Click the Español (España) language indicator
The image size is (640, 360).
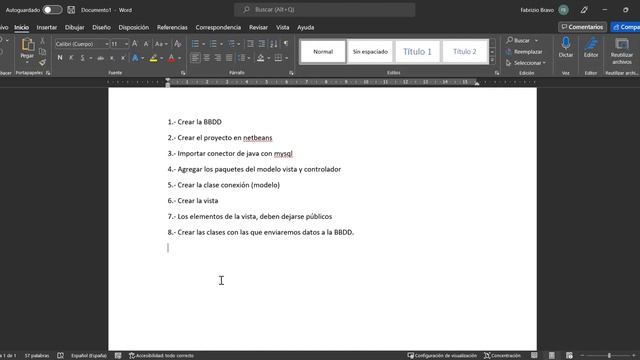(x=89, y=356)
